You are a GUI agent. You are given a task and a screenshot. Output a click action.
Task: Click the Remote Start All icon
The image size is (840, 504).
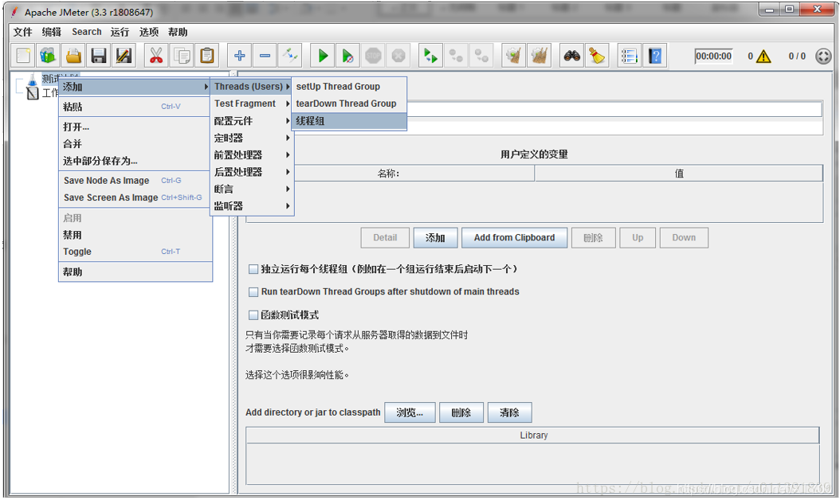coord(430,56)
